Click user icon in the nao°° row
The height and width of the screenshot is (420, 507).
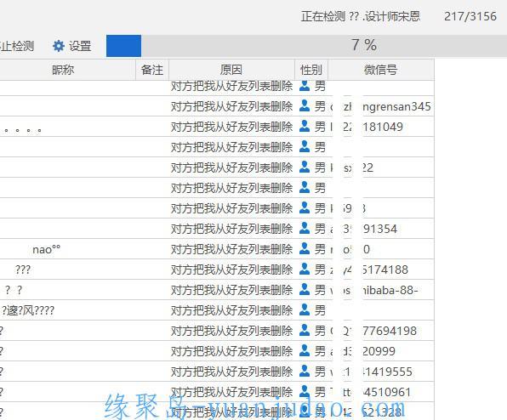[x=305, y=248]
